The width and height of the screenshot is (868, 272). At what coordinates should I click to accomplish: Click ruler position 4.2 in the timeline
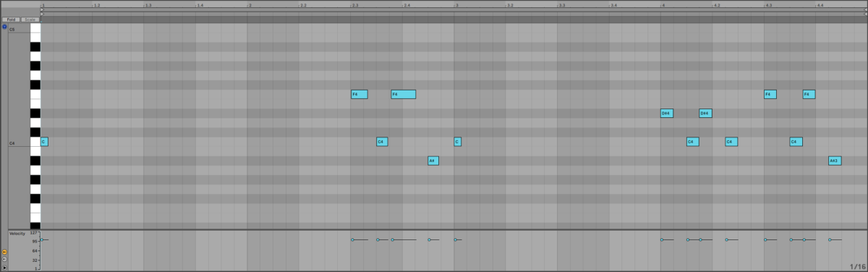click(717, 5)
